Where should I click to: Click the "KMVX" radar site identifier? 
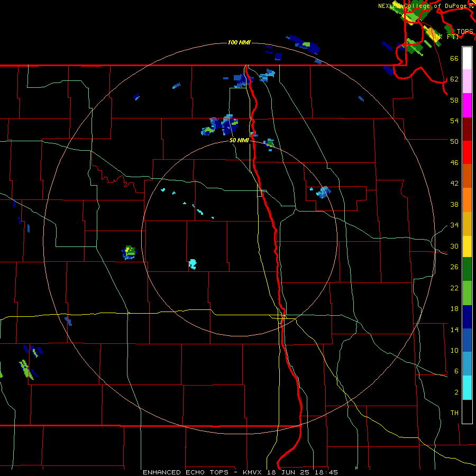252,472
